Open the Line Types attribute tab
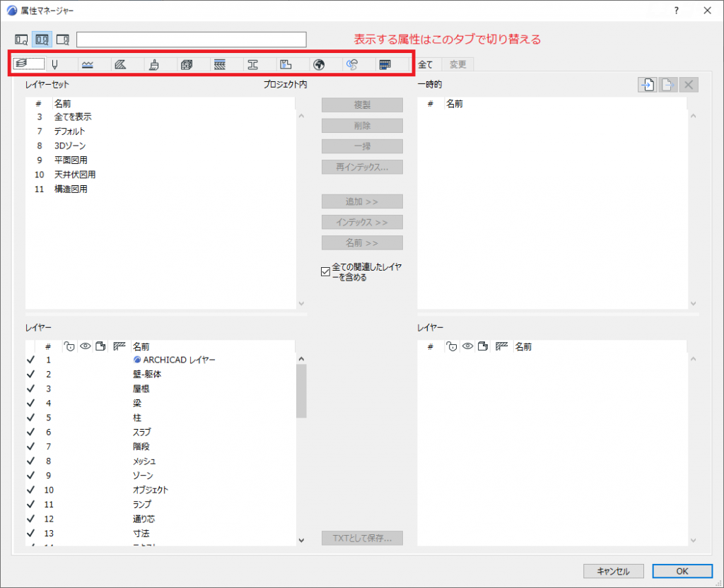The image size is (724, 588). 88,64
